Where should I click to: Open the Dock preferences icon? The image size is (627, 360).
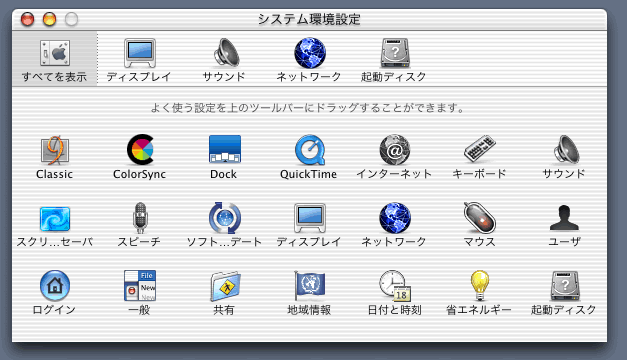[225, 149]
